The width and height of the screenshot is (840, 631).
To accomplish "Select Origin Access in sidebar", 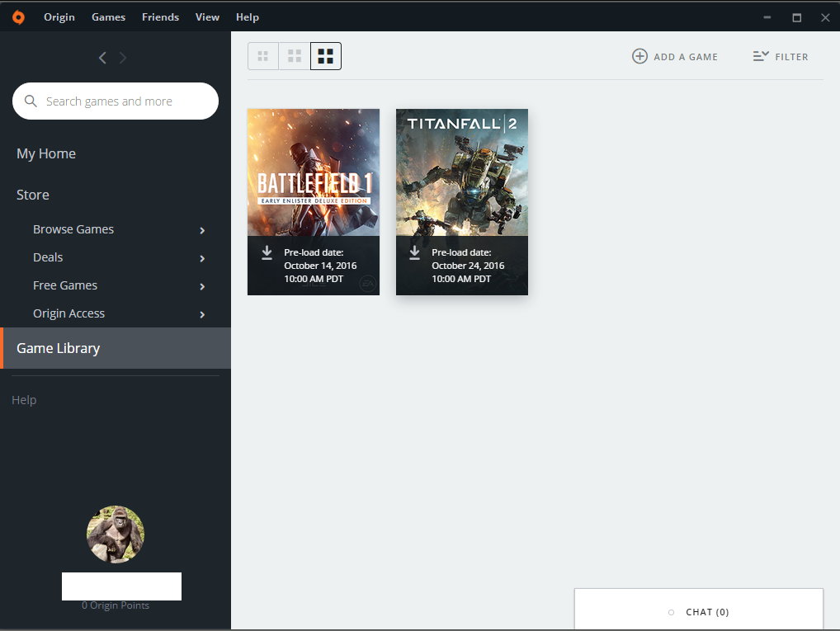I will click(68, 313).
